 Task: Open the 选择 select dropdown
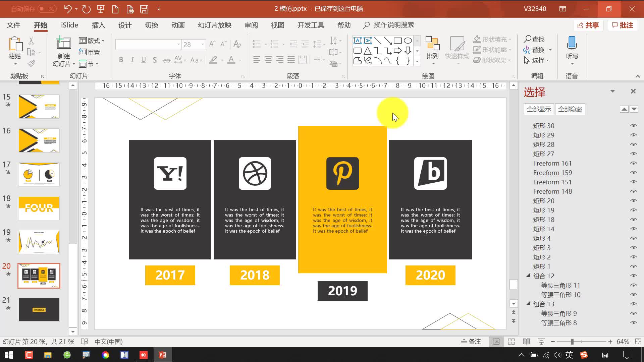(x=537, y=60)
